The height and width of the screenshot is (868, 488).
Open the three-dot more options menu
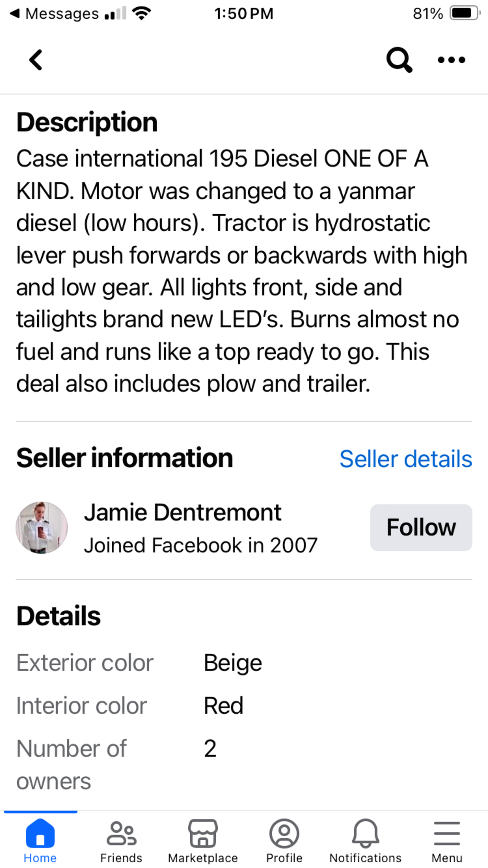tap(451, 60)
